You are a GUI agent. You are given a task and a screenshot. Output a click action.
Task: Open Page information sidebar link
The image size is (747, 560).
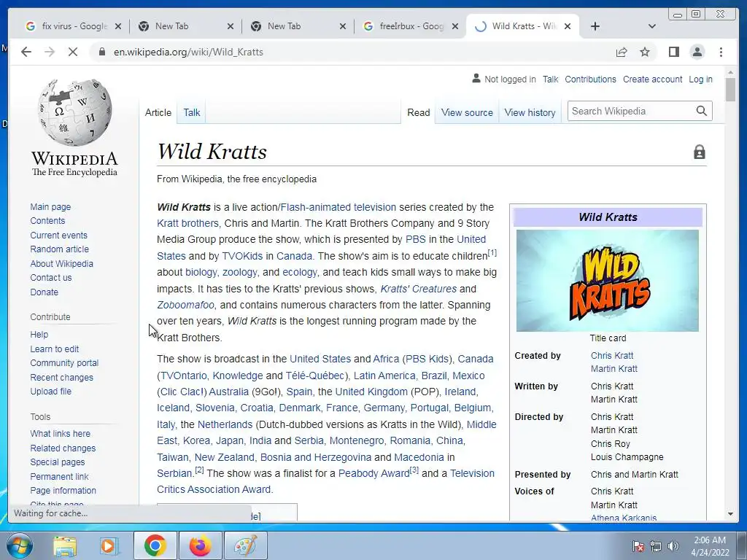(63, 490)
